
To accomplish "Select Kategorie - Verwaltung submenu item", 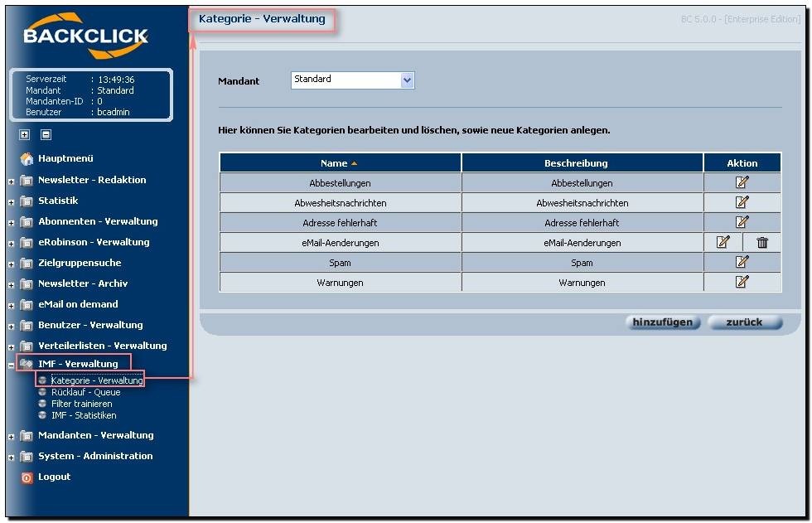I will click(97, 380).
